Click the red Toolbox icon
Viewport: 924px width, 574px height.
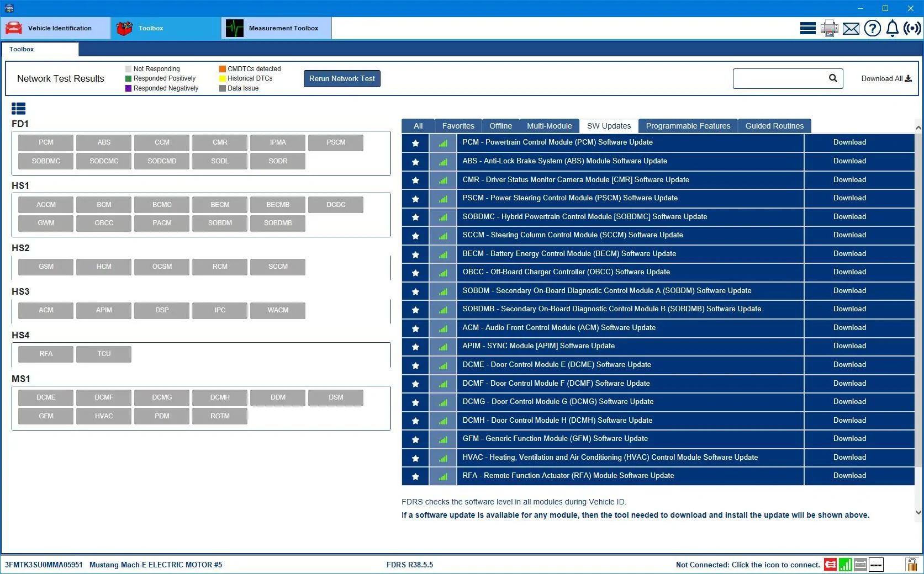pyautogui.click(x=125, y=28)
